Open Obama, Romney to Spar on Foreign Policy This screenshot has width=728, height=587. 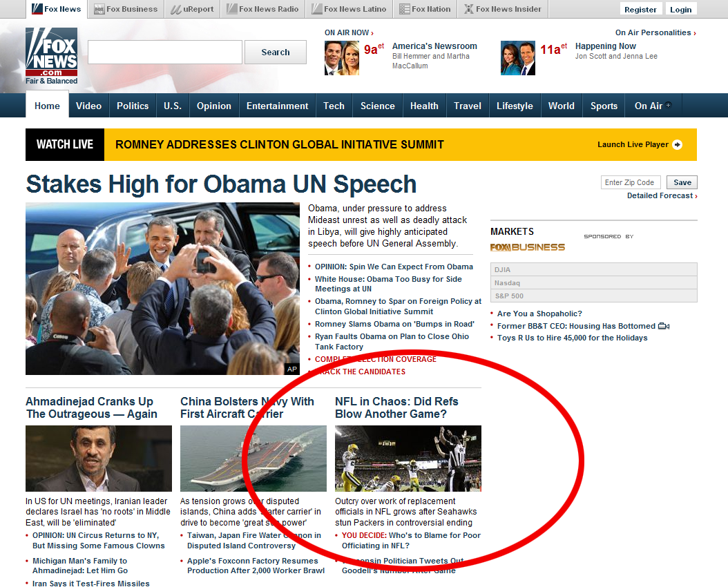point(398,306)
